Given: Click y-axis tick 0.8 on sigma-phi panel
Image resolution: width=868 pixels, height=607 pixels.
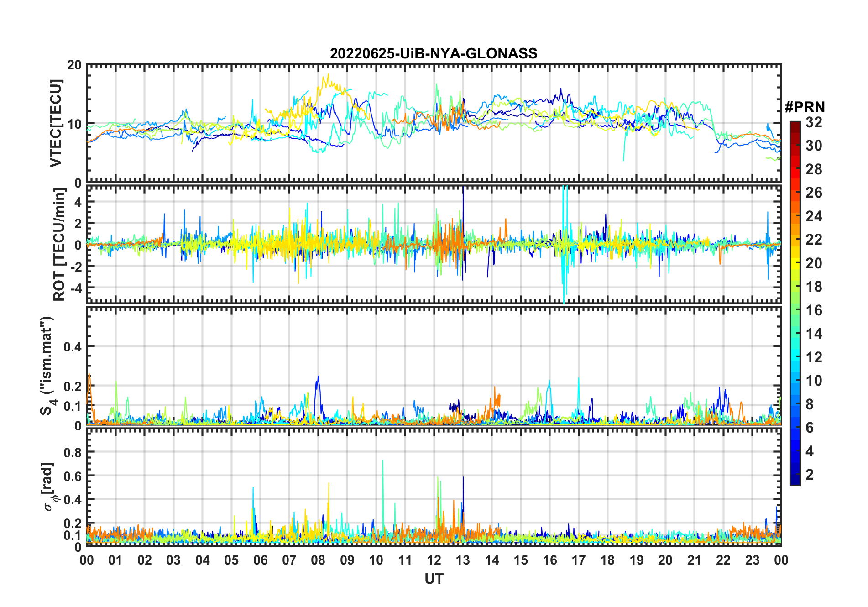Looking at the screenshot, I should coord(73,452).
